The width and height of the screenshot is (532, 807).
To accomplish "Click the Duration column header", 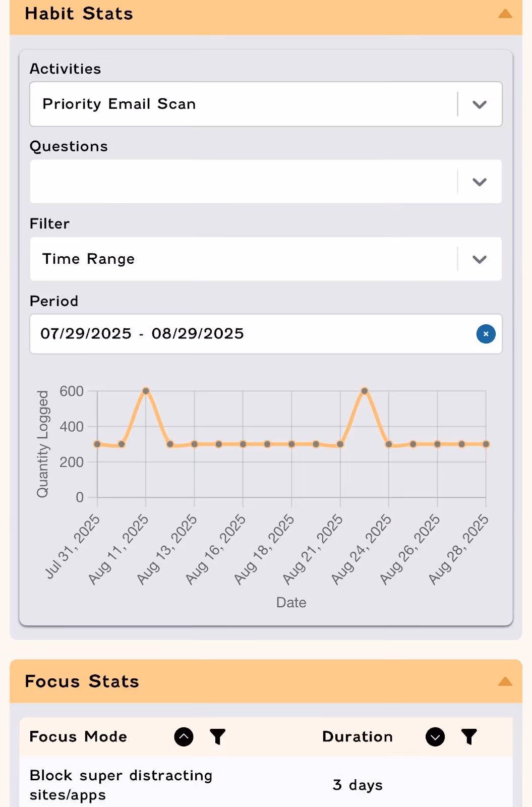I will pos(358,737).
